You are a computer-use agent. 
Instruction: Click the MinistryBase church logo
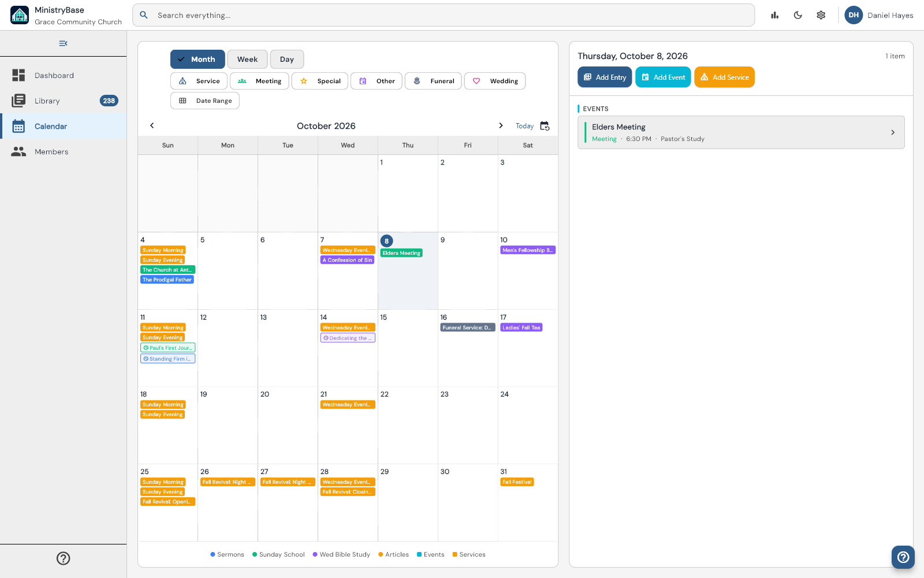point(20,15)
